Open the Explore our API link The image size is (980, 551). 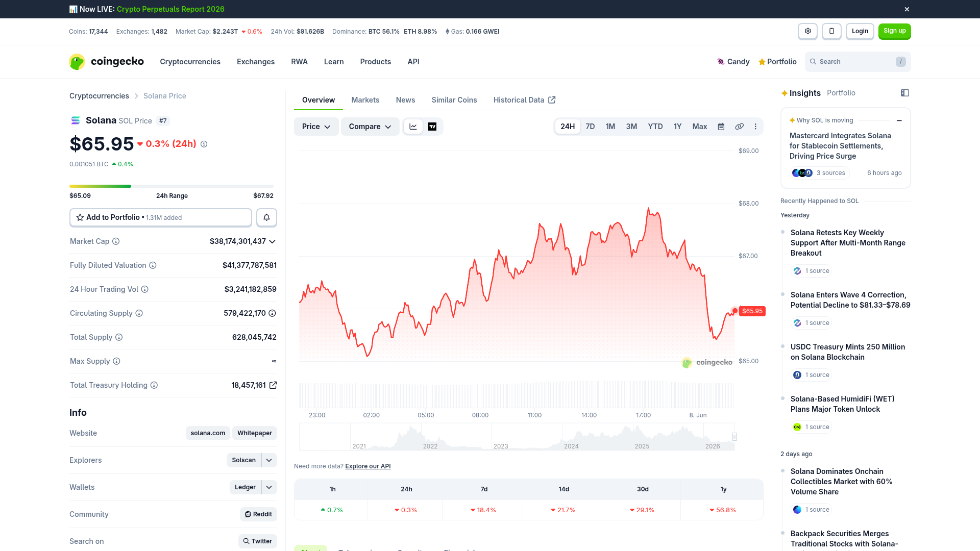click(x=368, y=466)
